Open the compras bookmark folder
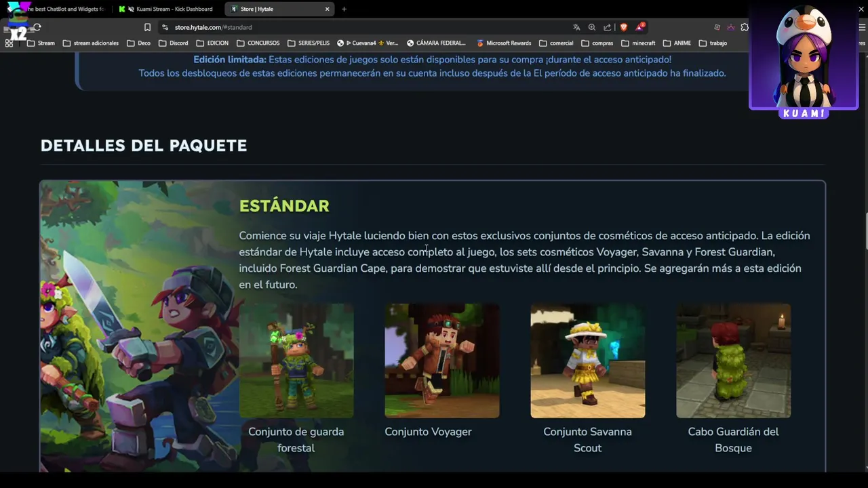This screenshot has width=868, height=488. tap(597, 43)
